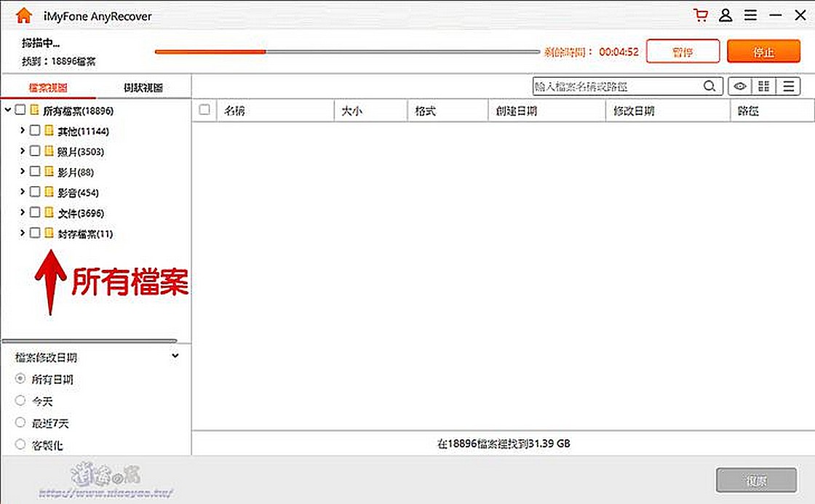815x504 pixels.
Task: Sort by the 格式 column header
Action: (448, 111)
